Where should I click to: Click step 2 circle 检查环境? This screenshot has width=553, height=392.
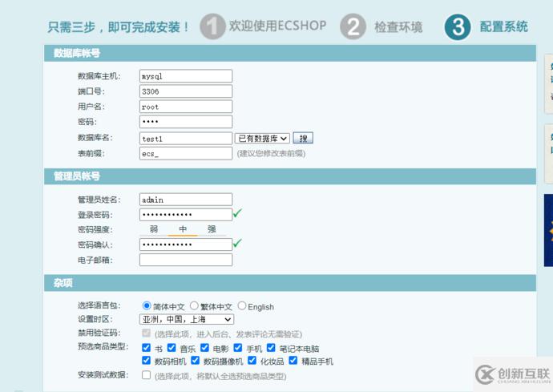tap(353, 26)
